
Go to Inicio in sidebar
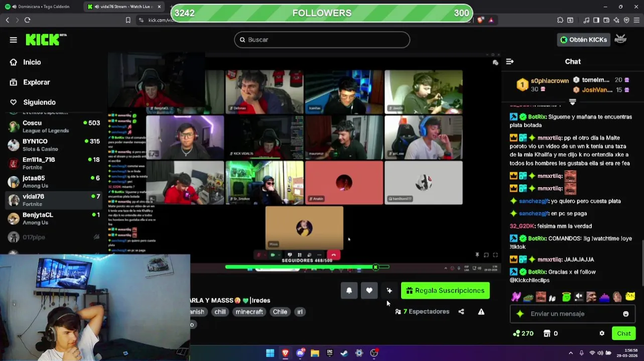(32, 62)
